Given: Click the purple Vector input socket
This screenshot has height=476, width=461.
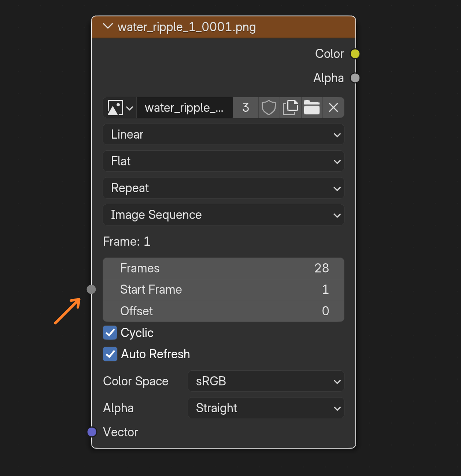Looking at the screenshot, I should (92, 432).
